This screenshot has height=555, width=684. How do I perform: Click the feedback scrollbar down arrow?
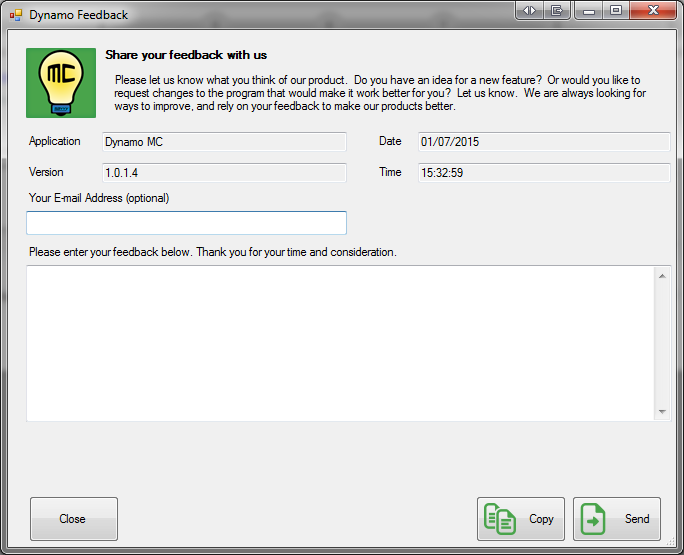pos(662,411)
